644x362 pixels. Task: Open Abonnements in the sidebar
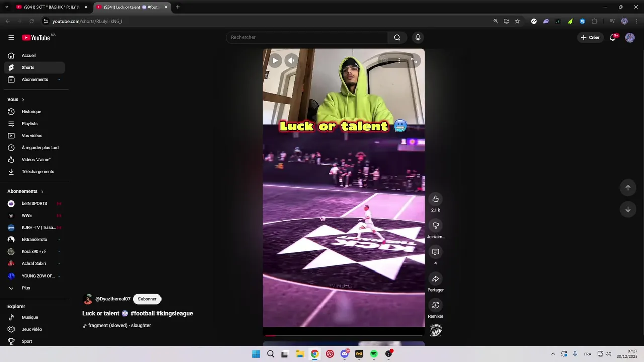tap(34, 79)
